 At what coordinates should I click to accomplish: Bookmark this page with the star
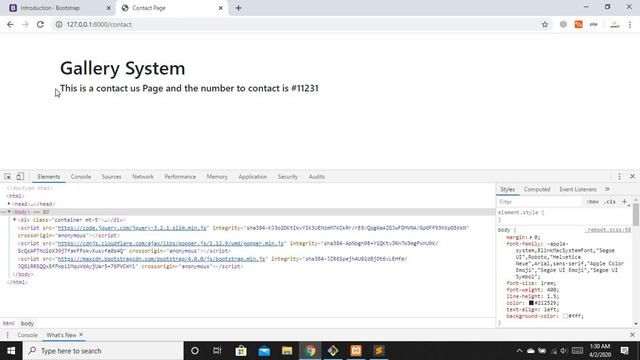(x=544, y=24)
